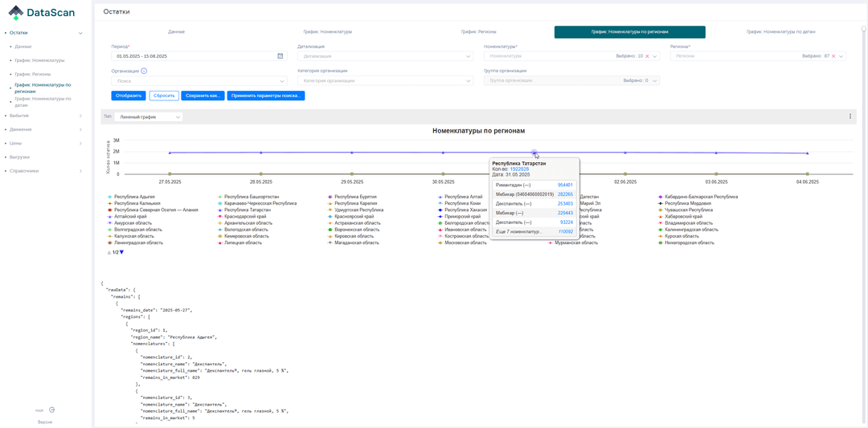The image size is (868, 428).
Task: Open sidebar item График: Регионы
Action: (33, 74)
